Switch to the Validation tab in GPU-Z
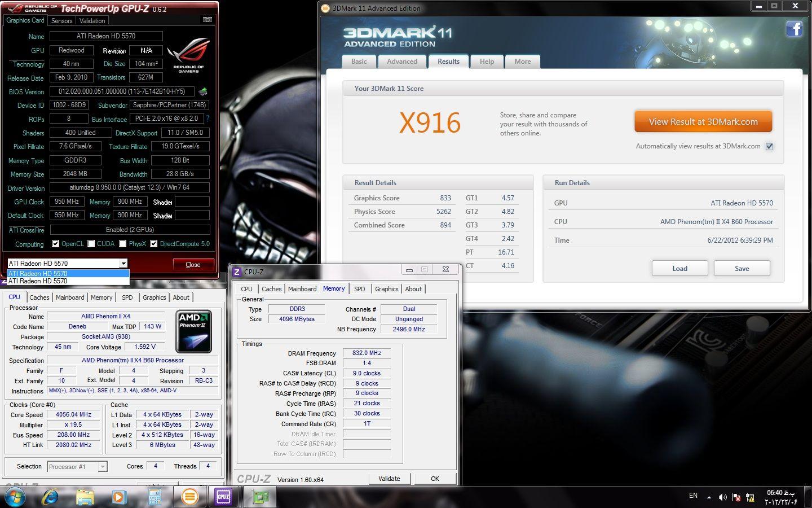 click(x=92, y=21)
